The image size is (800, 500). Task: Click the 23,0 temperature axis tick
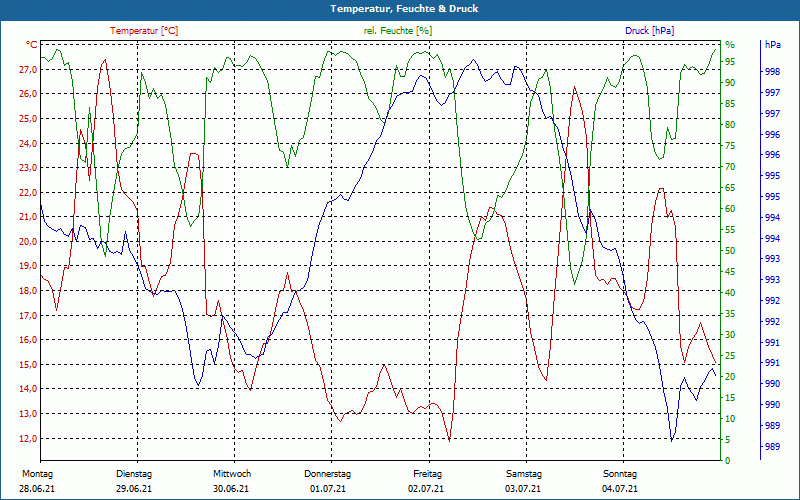click(28, 168)
